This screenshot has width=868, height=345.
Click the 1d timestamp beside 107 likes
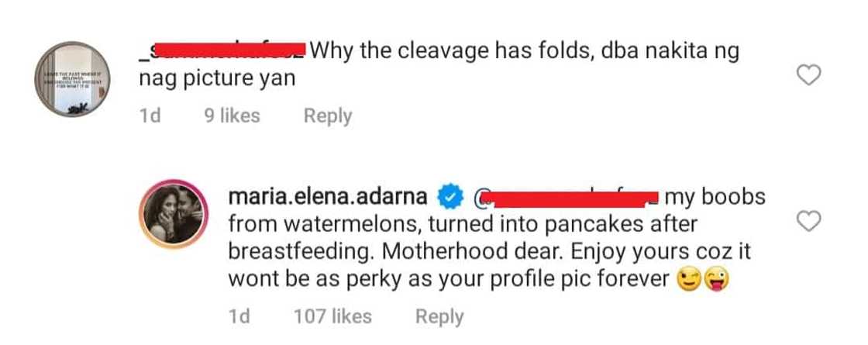click(239, 316)
